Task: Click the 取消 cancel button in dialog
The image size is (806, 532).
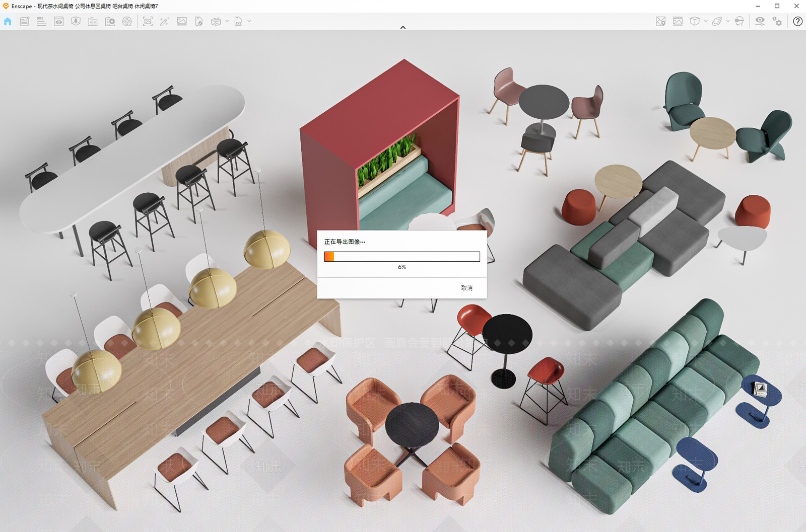Action: coord(467,288)
